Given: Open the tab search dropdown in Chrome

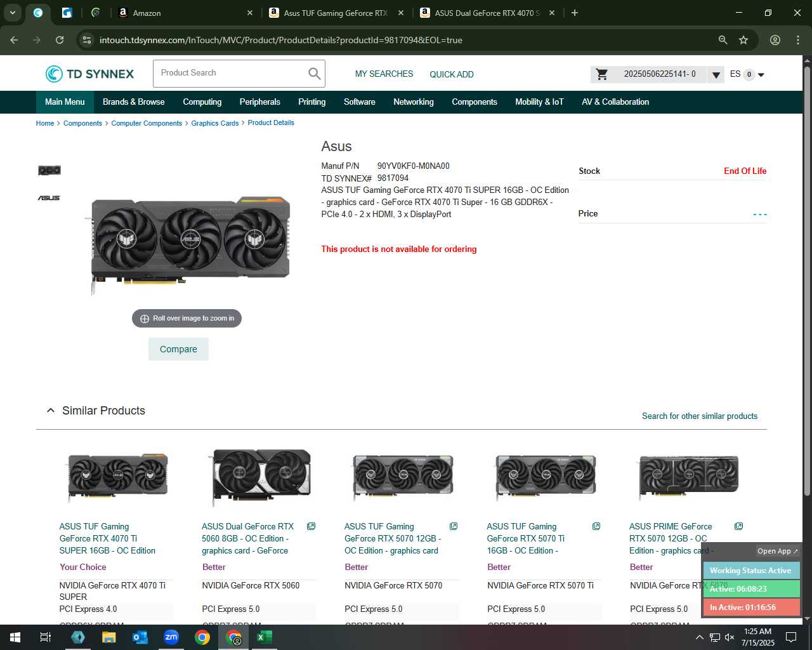Looking at the screenshot, I should [x=13, y=13].
